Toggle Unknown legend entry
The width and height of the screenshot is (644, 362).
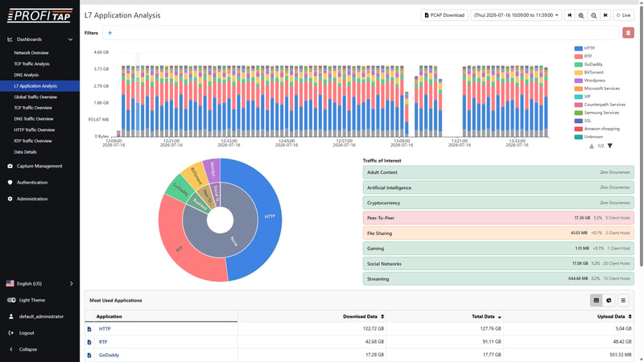tap(588, 137)
